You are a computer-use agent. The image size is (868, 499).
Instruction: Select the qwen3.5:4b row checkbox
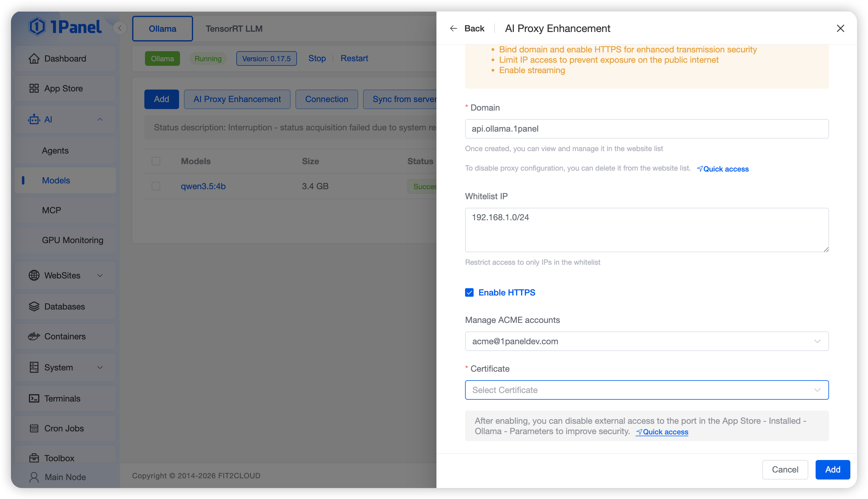pos(156,186)
